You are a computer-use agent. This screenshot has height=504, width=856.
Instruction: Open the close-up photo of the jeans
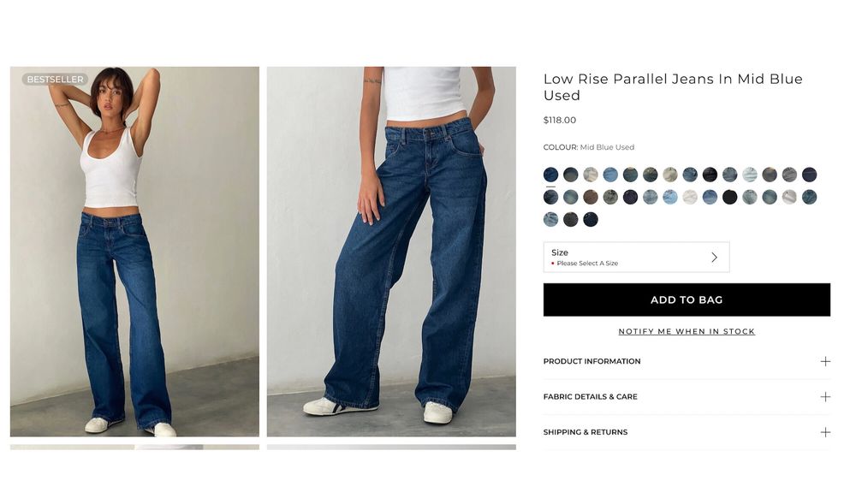(x=391, y=252)
